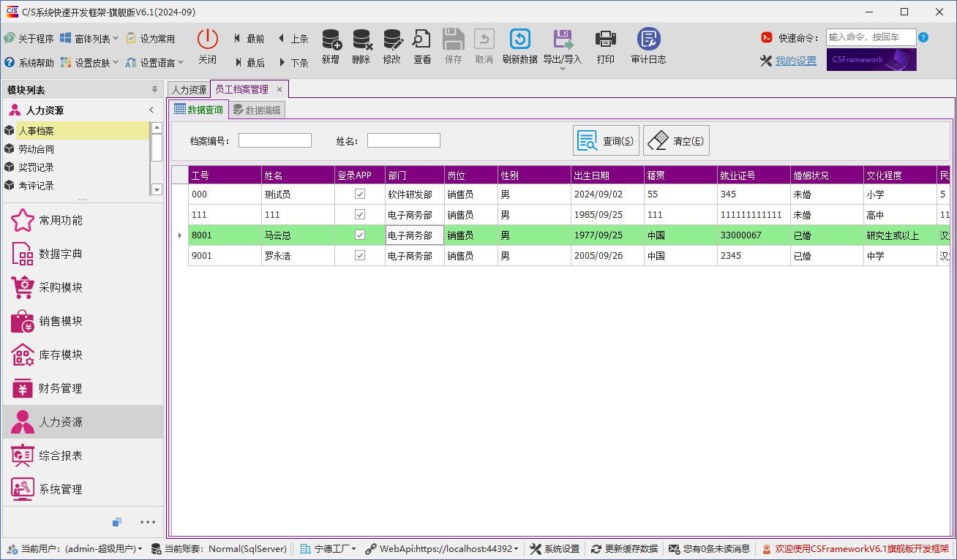Expand 窗体列表 window list dropdown
957x560 pixels.
89,39
